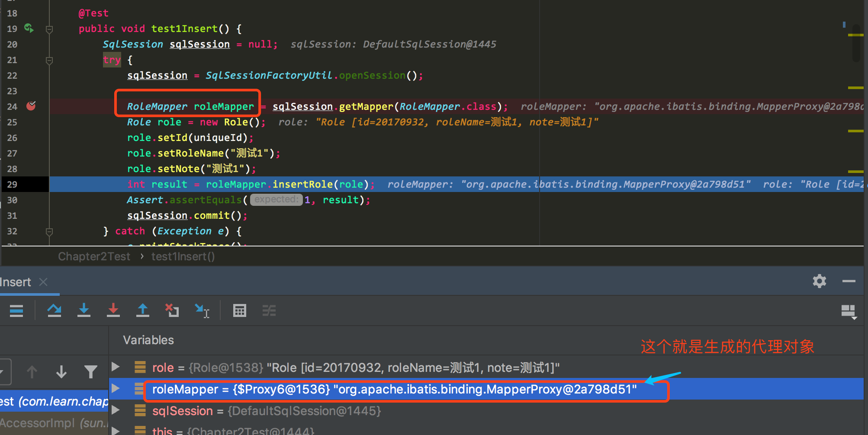This screenshot has width=868, height=435.
Task: Click setRoleName on line 27
Action: tap(191, 153)
